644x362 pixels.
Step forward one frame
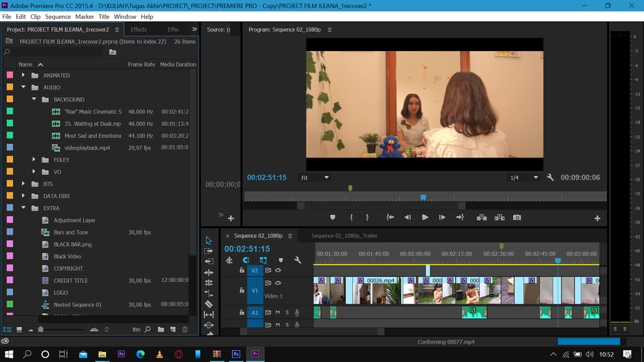click(442, 217)
